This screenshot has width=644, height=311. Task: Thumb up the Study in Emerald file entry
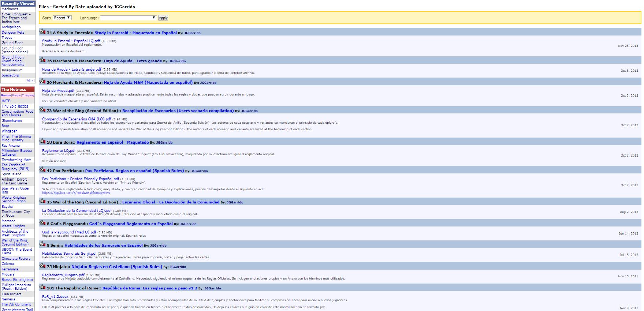(x=42, y=32)
